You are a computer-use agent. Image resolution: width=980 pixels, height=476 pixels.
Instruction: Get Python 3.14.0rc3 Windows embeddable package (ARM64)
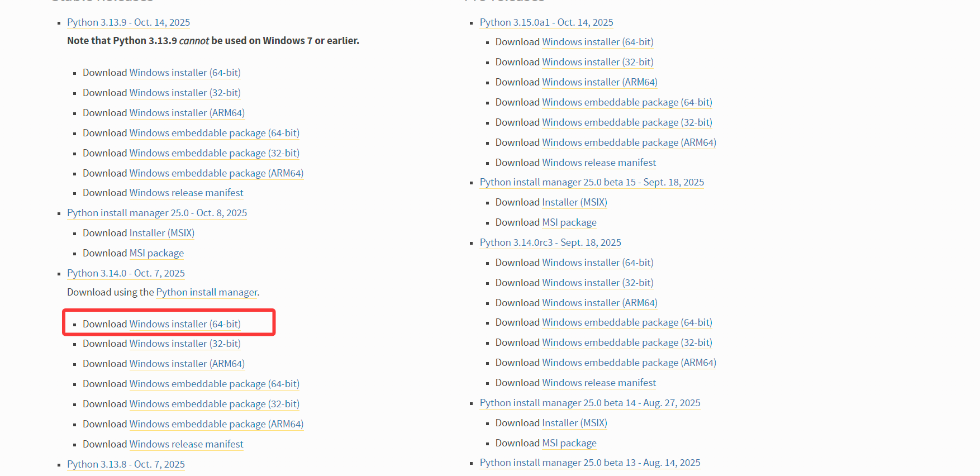(630, 363)
